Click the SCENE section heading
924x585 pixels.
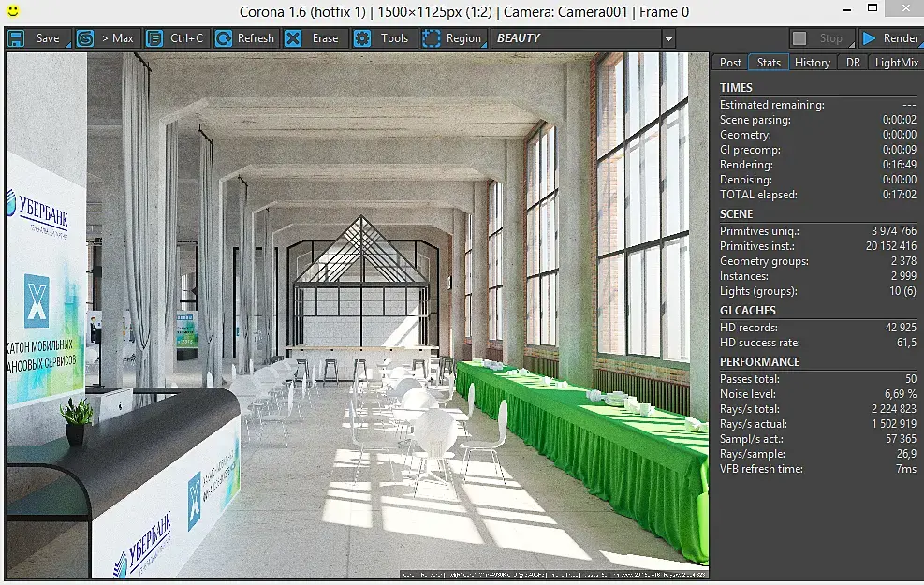pos(736,213)
